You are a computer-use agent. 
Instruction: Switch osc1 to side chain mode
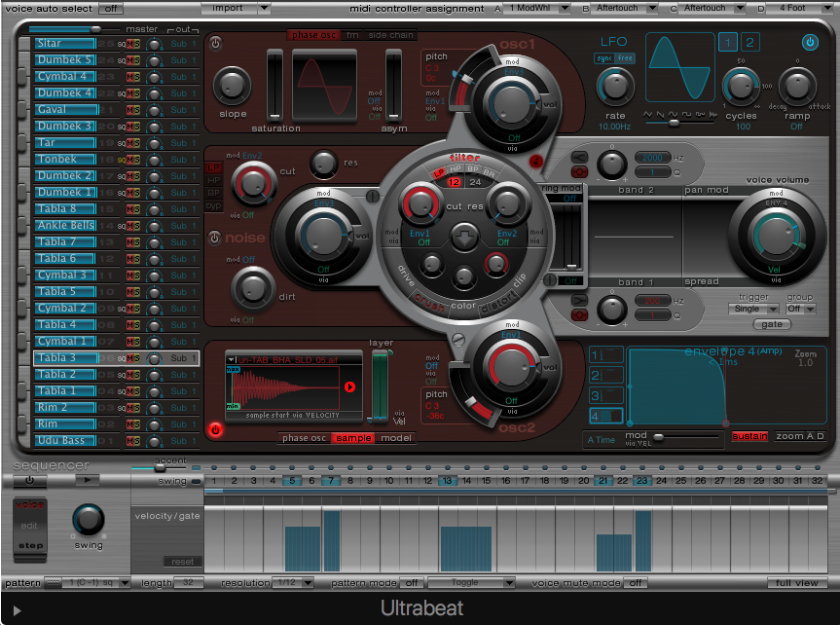point(390,35)
